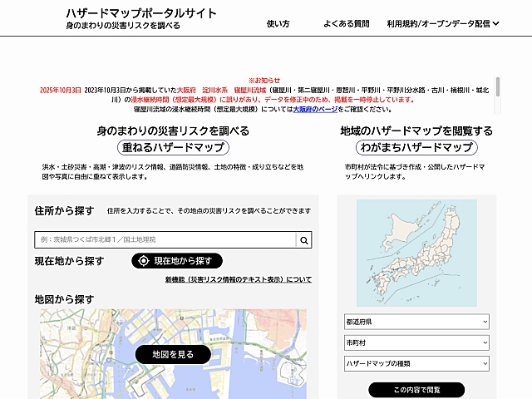Viewport: 532px width, 399px height.
Task: Click the ※お知らせ heading
Action: (264, 81)
